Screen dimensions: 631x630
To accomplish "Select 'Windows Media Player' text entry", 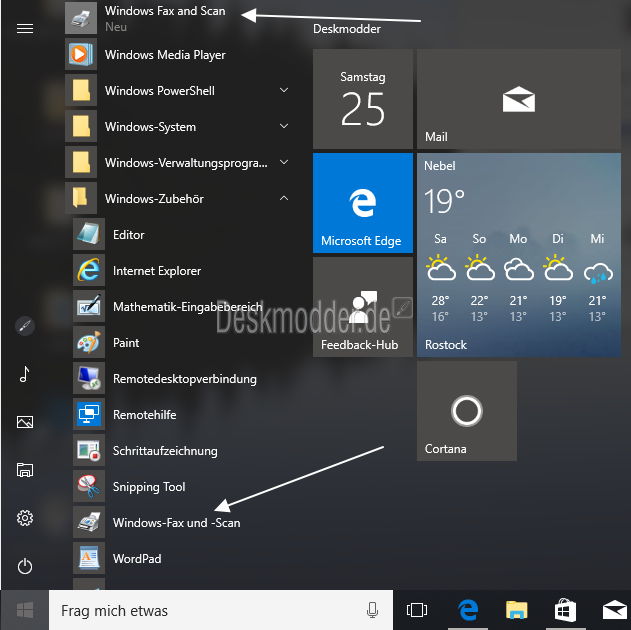I will 165,55.
